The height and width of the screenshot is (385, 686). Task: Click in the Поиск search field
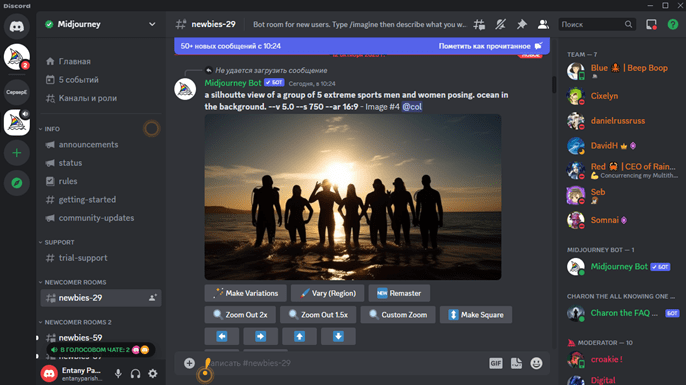(597, 24)
